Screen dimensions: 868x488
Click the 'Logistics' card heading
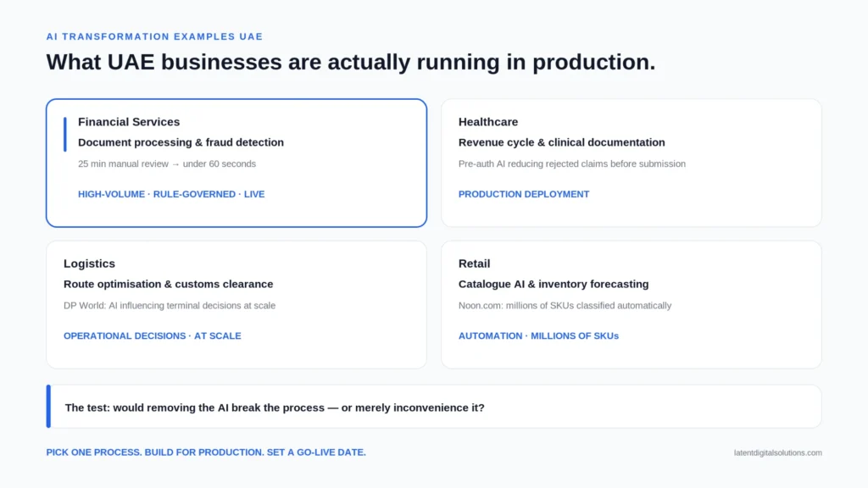(90, 263)
